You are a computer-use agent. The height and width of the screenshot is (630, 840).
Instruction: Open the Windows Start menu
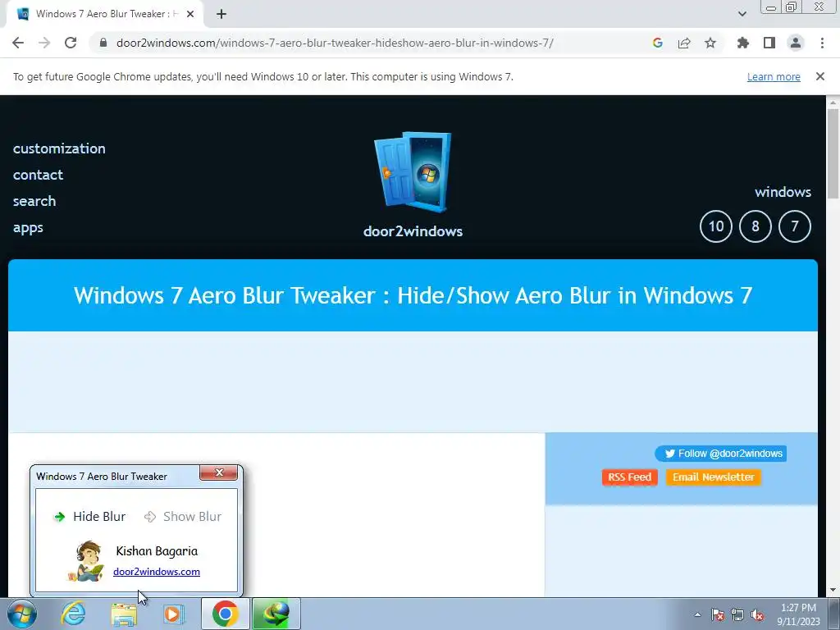coord(21,614)
